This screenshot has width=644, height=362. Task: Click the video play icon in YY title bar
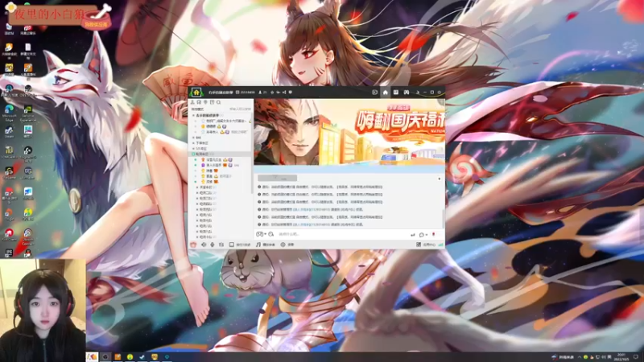[374, 93]
